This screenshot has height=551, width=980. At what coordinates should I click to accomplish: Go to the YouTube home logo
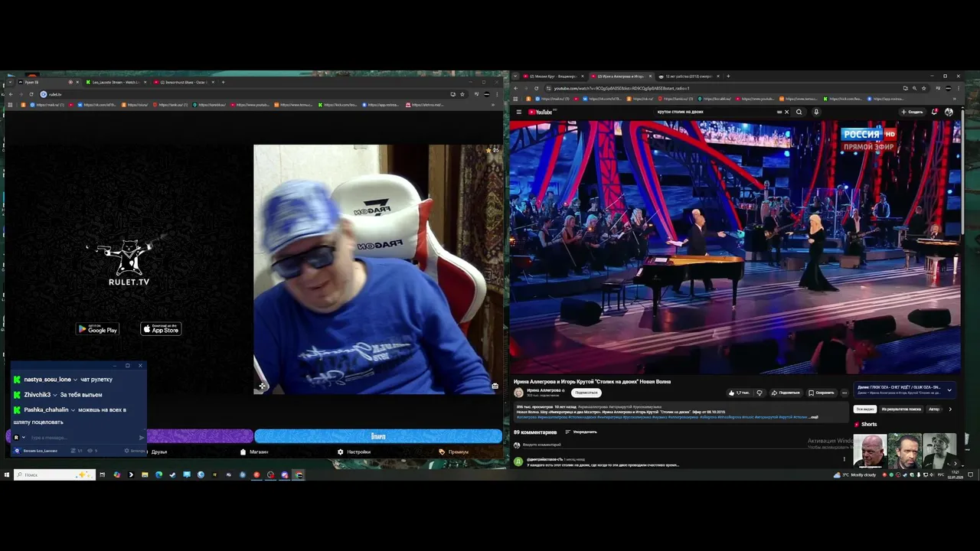click(541, 112)
